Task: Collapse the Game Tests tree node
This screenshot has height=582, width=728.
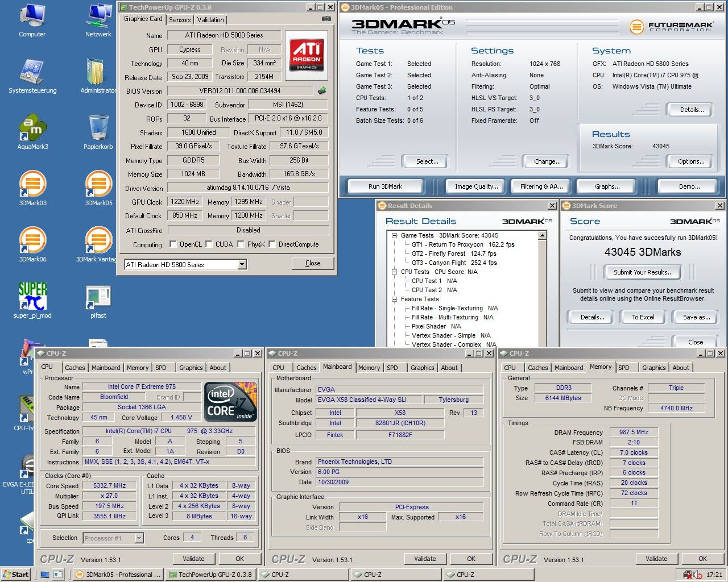Action: (394, 235)
